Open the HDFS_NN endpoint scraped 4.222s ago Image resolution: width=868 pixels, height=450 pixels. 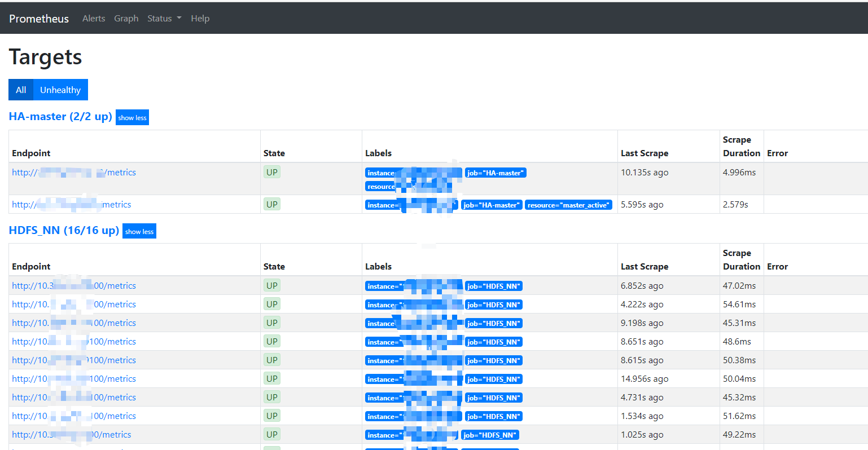coord(74,305)
